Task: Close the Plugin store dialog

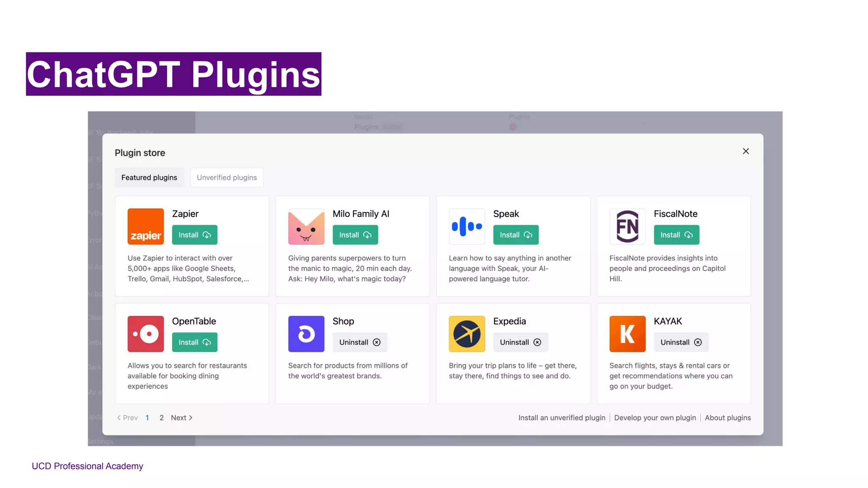Action: 746,151
